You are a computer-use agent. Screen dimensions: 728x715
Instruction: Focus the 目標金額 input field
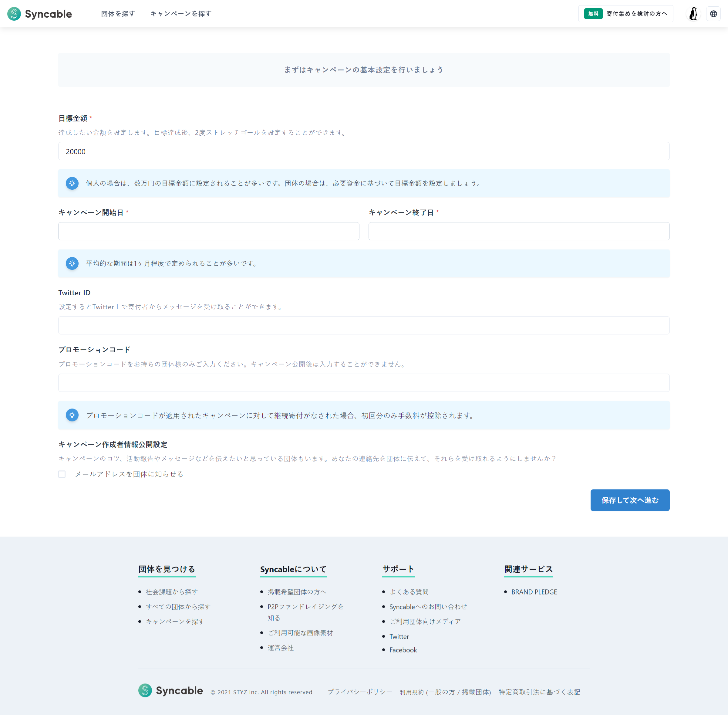tap(364, 151)
